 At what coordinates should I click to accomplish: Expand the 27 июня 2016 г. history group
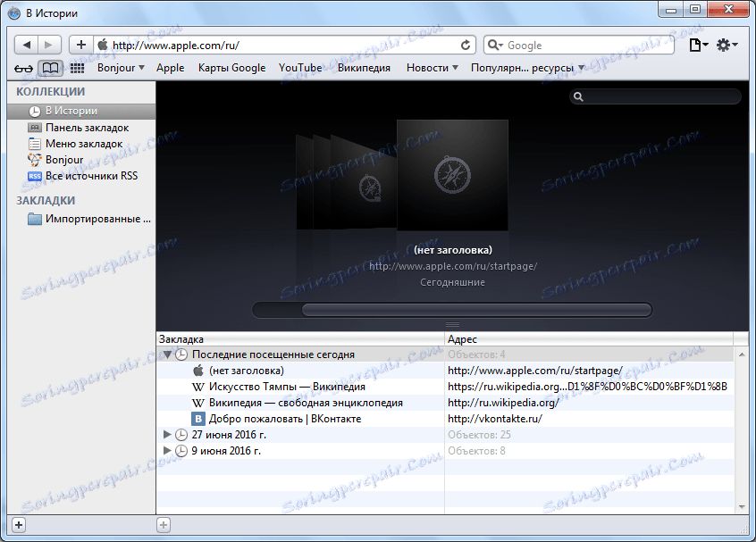[167, 435]
